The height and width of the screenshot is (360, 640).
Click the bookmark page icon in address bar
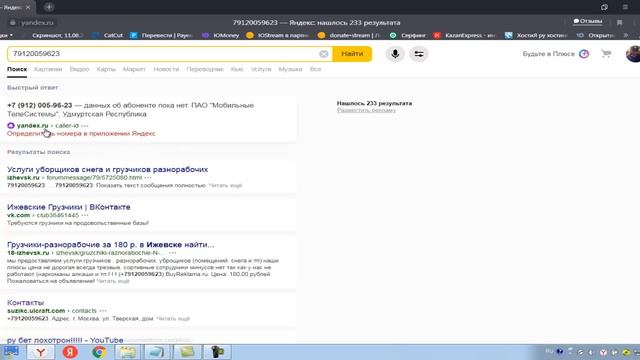click(x=619, y=22)
